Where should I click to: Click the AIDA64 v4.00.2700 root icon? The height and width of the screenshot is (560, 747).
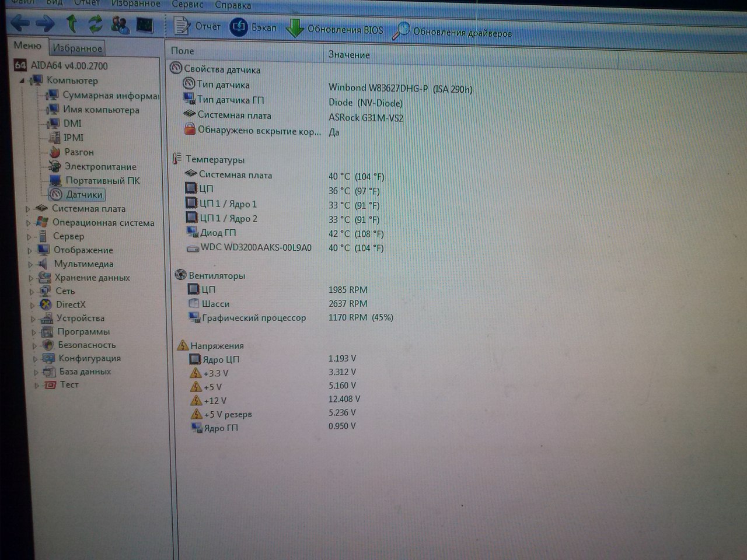(x=20, y=65)
